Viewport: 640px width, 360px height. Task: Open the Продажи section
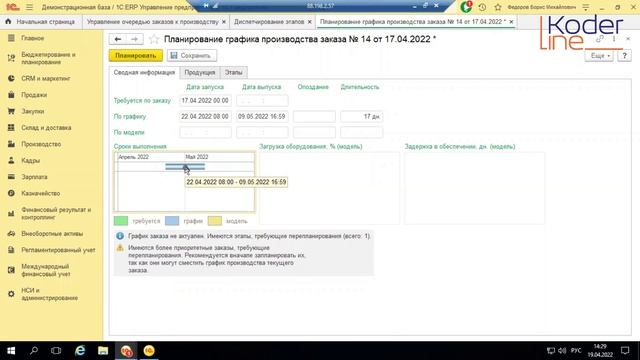(x=34, y=95)
